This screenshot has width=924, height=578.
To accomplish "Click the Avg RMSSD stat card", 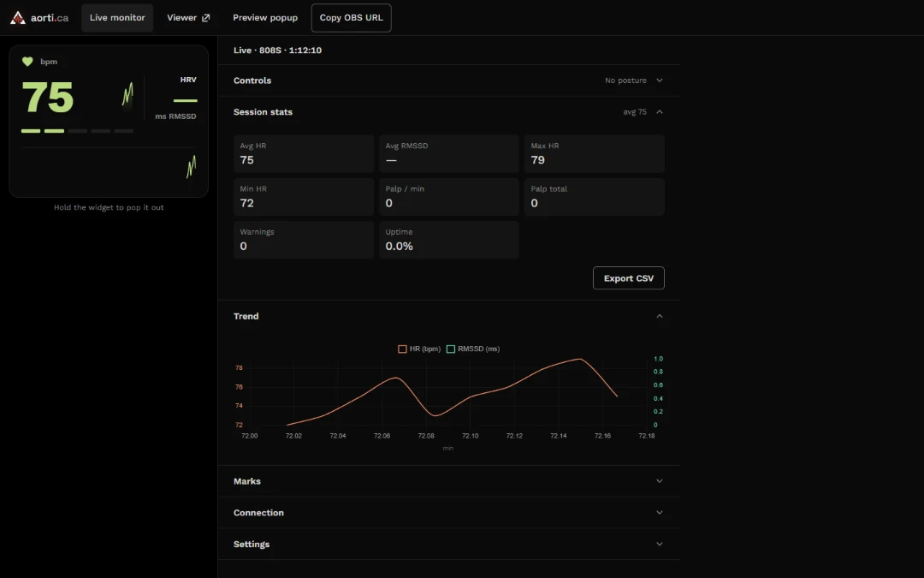I will point(449,153).
